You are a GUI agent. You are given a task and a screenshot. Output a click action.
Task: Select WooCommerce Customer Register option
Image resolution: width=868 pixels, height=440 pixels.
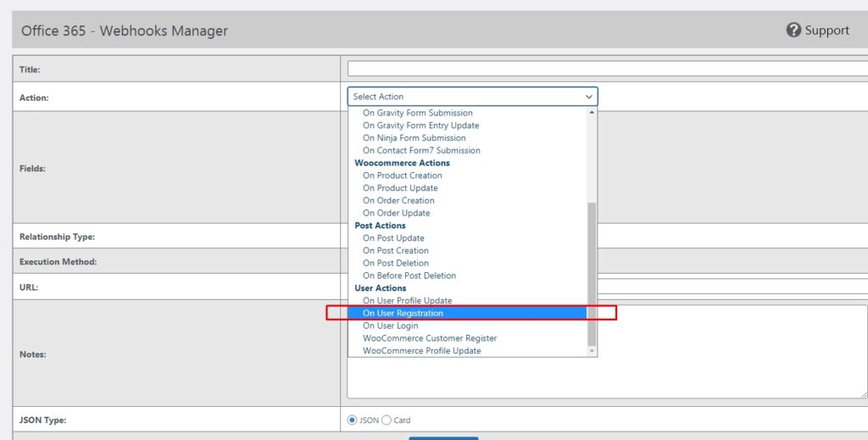(430, 338)
